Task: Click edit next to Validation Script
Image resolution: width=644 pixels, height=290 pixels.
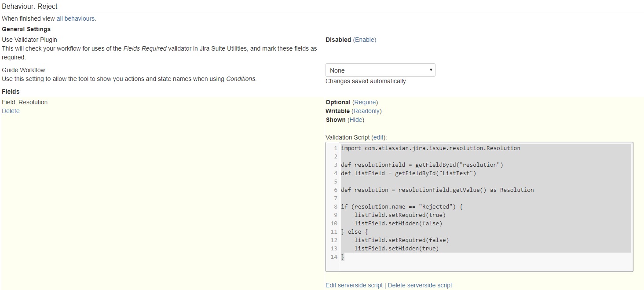Action: 378,137
